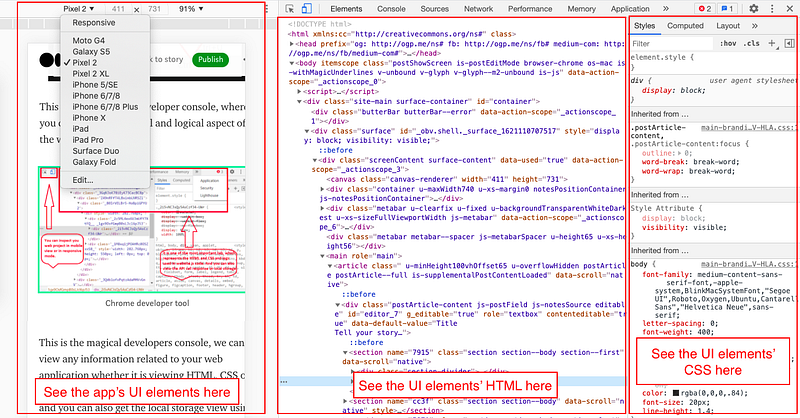Toggle .cls element classes panel
This screenshot has height=418, width=800.
click(x=752, y=43)
